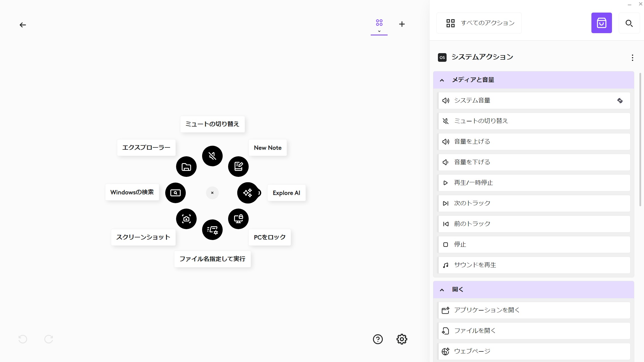
Task: Click the mute toggle ring icon
Action: tap(212, 156)
